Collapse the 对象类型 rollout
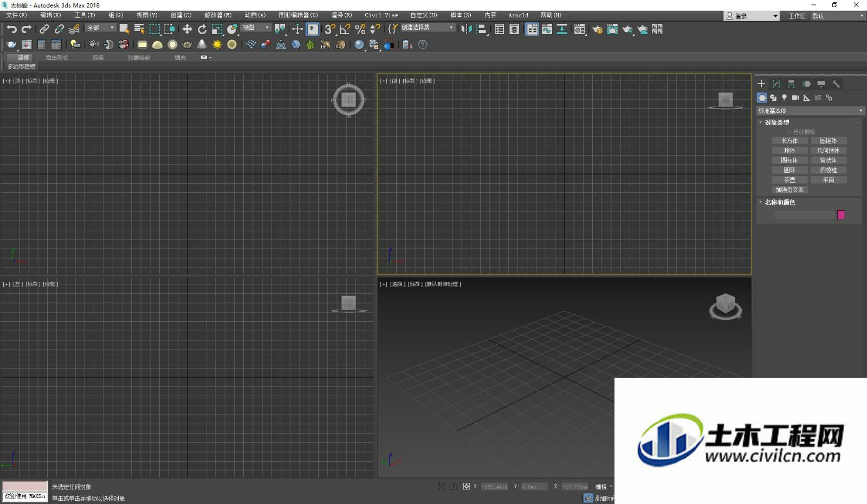This screenshot has height=504, width=867. point(777,122)
